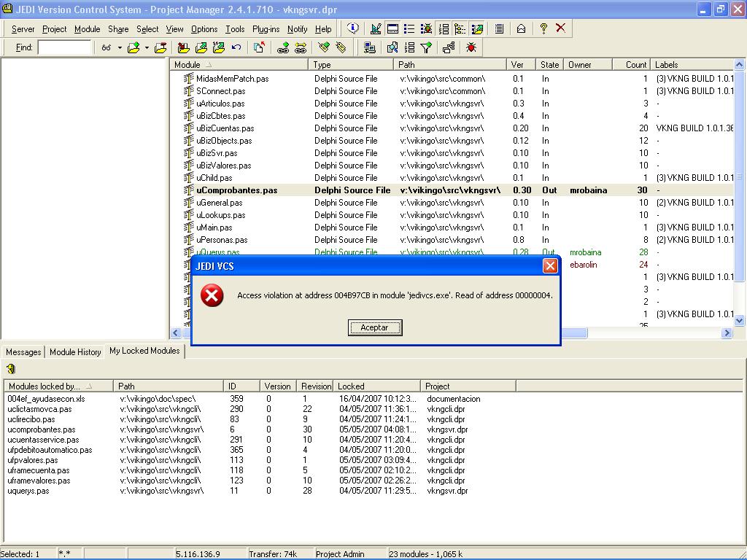This screenshot has width=747, height=560.
Task: Toggle the tree hierarchy view button in top toolbar
Action: click(x=460, y=28)
